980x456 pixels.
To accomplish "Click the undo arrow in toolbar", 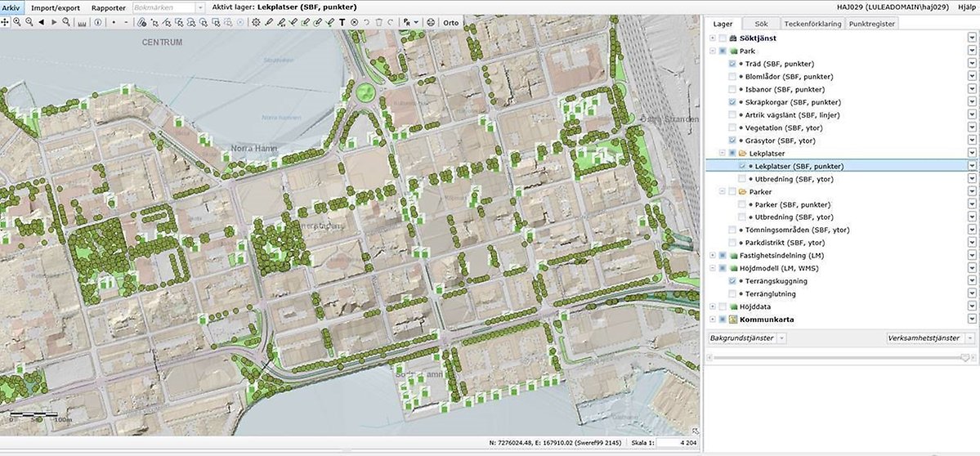I will coord(366,23).
